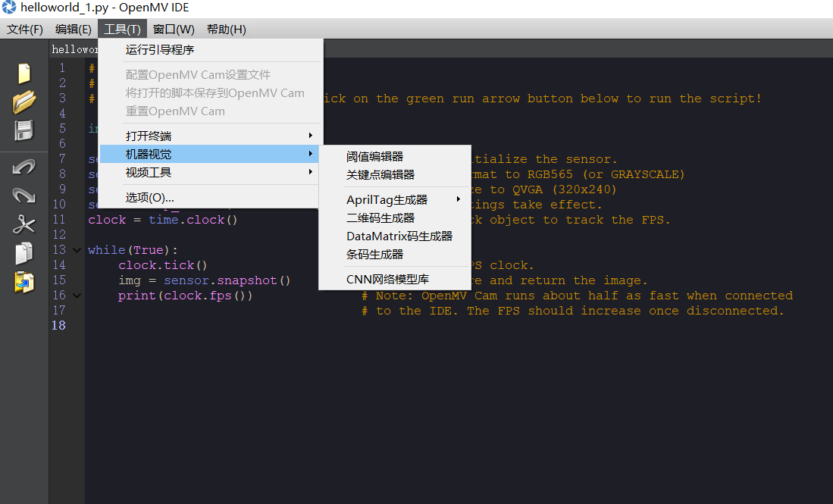833x504 pixels.
Task: Click the Undo arrow icon
Action: point(24,167)
